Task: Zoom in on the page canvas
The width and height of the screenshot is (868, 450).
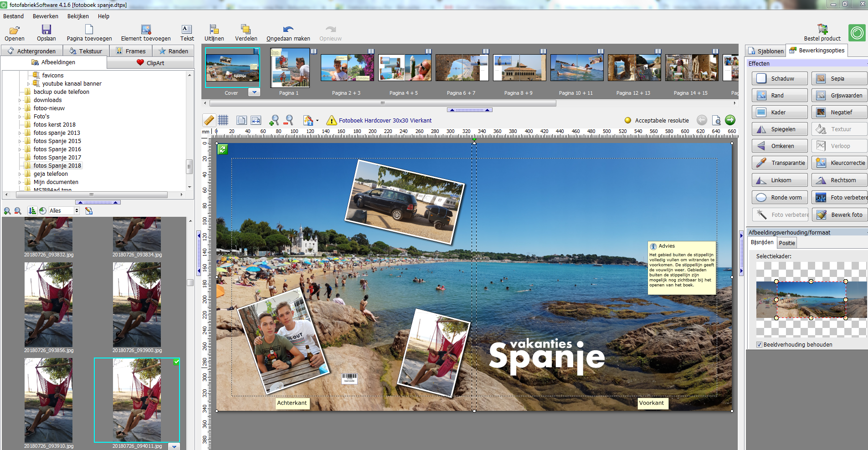Action: coord(274,120)
